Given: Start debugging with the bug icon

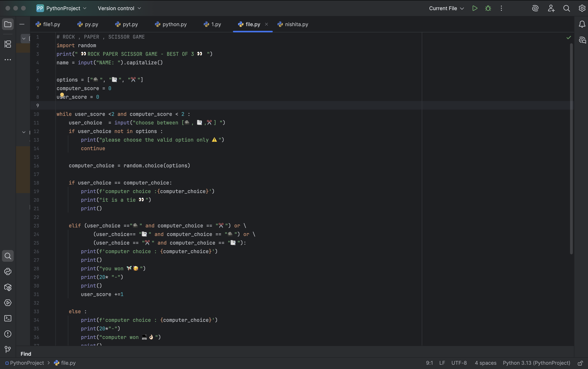Looking at the screenshot, I should pyautogui.click(x=488, y=8).
